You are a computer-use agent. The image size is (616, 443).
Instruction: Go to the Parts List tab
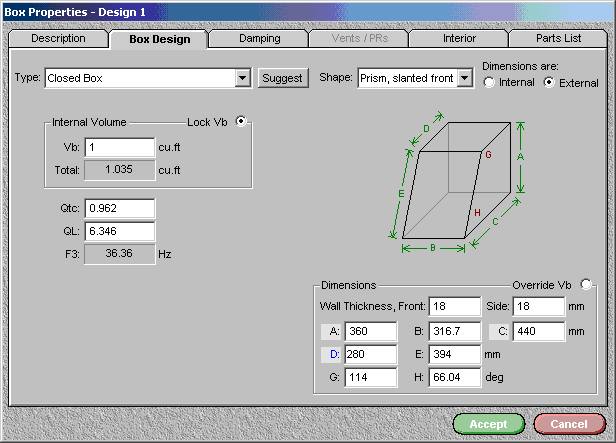(x=558, y=39)
